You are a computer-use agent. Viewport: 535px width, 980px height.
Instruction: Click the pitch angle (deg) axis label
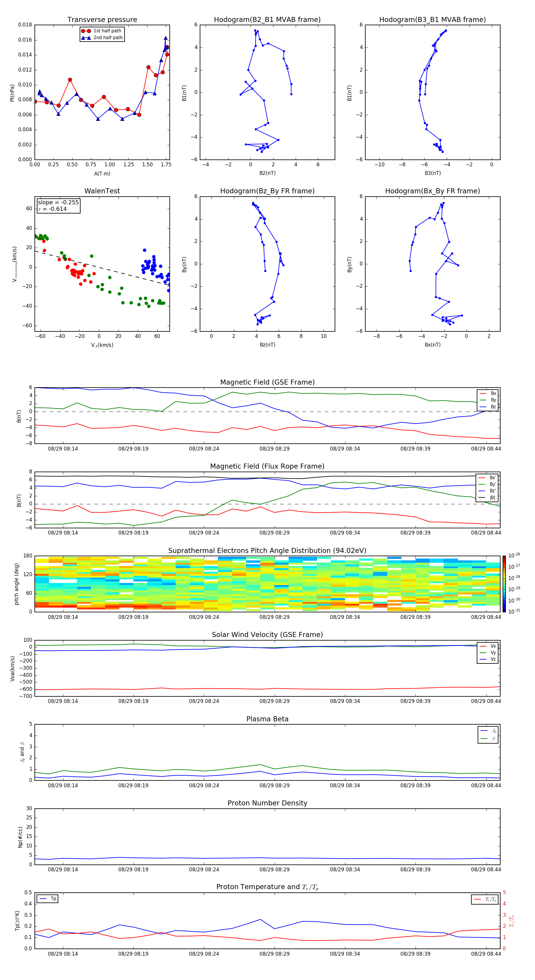16,584
